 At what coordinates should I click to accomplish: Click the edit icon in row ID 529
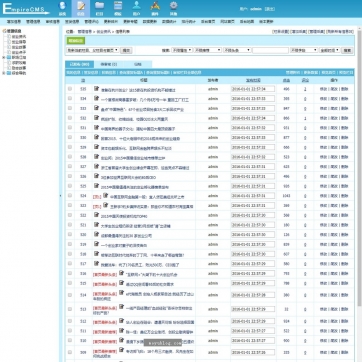(x=96, y=147)
